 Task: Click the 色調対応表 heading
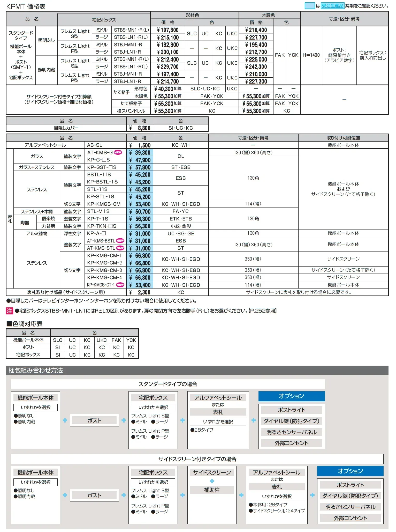[24, 324]
